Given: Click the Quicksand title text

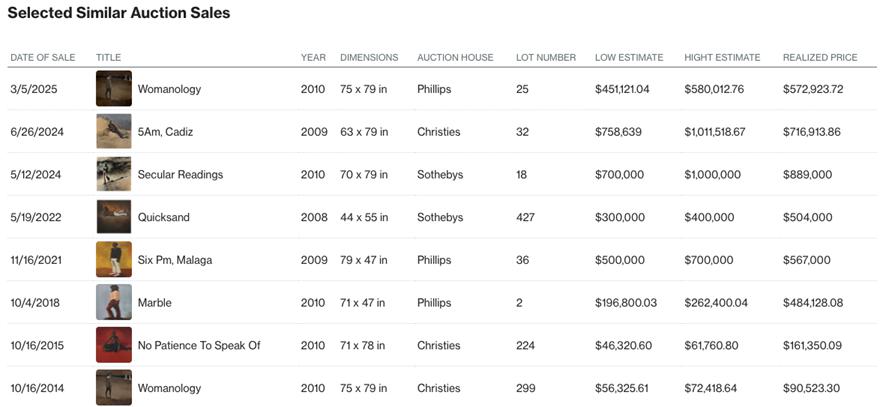Looking at the screenshot, I should click(164, 217).
